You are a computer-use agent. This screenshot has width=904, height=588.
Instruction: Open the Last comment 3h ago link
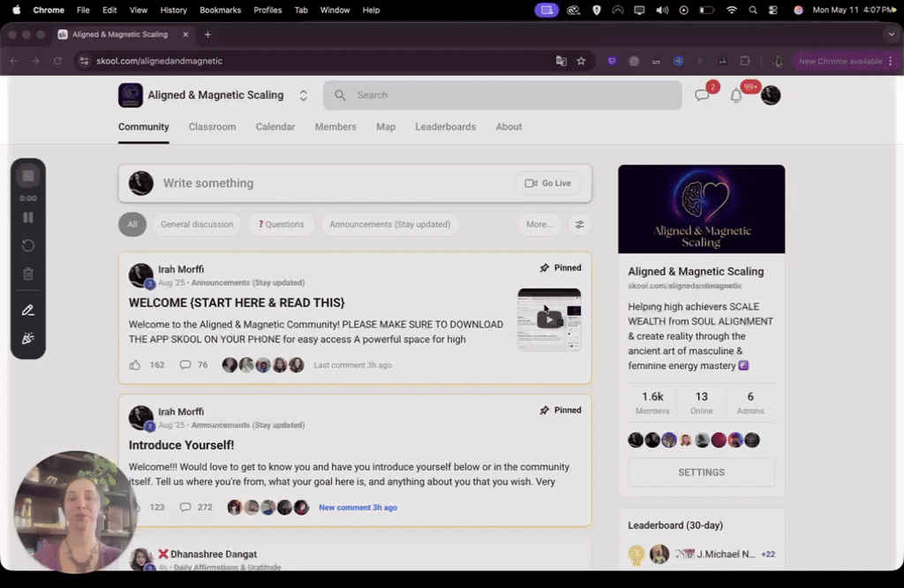tap(353, 365)
